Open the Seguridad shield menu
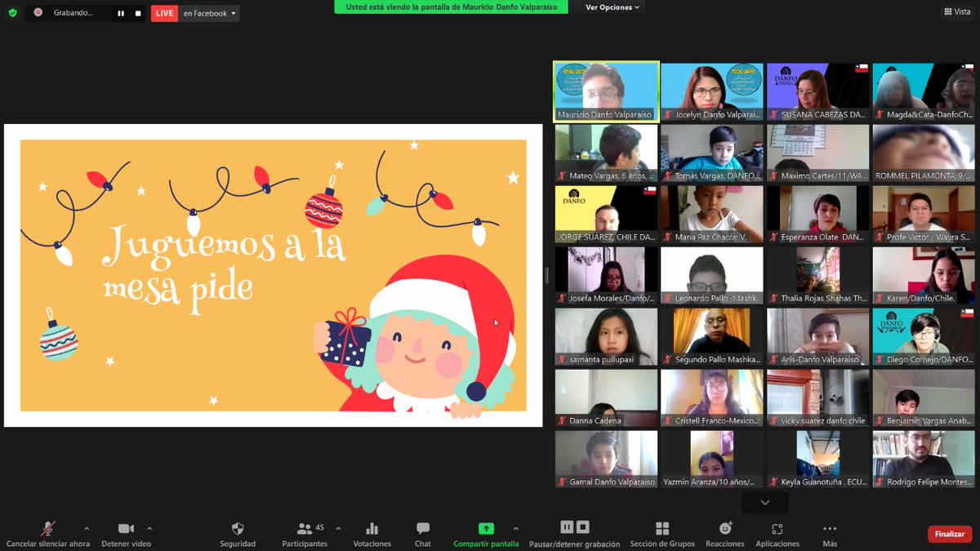The height and width of the screenshot is (551, 980). pyautogui.click(x=238, y=535)
